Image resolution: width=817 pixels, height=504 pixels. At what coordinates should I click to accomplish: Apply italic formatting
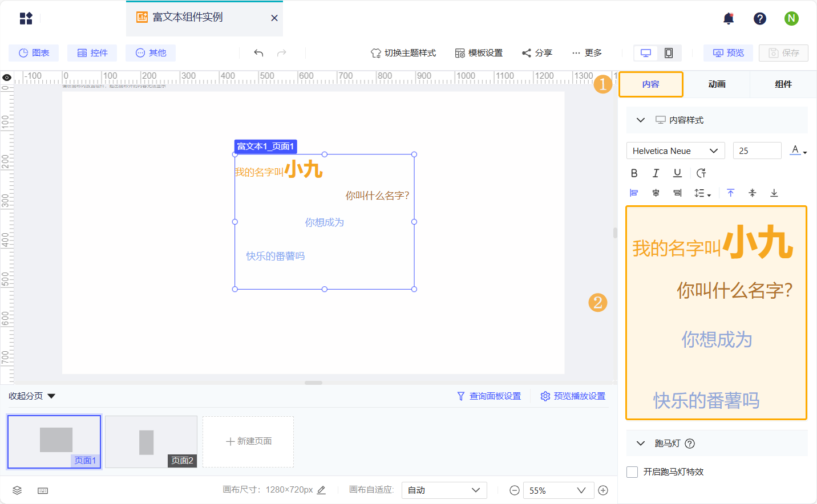pyautogui.click(x=656, y=173)
